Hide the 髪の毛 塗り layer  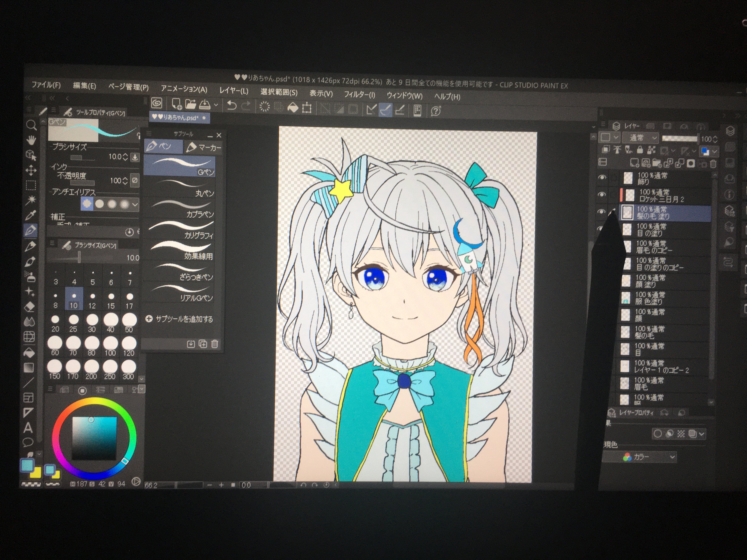[601, 211]
